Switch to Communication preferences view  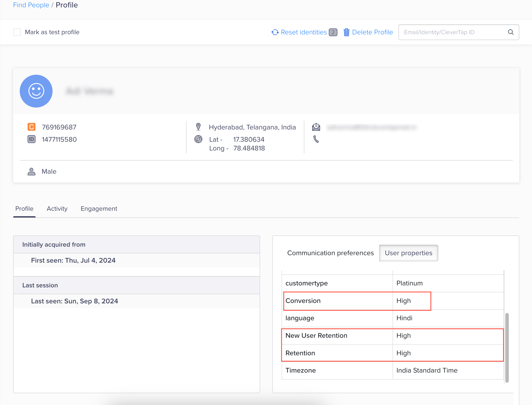click(330, 253)
